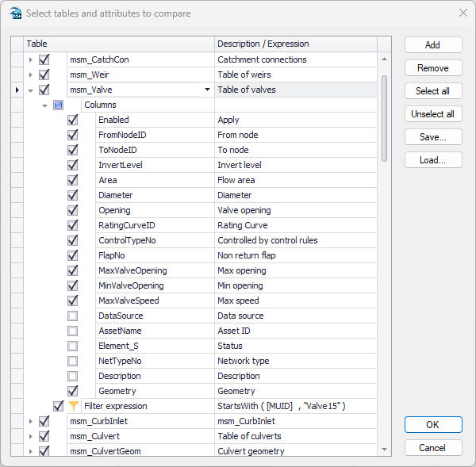Expand the msm_CurbInlet table row
This screenshot has width=476, height=467.
30,421
